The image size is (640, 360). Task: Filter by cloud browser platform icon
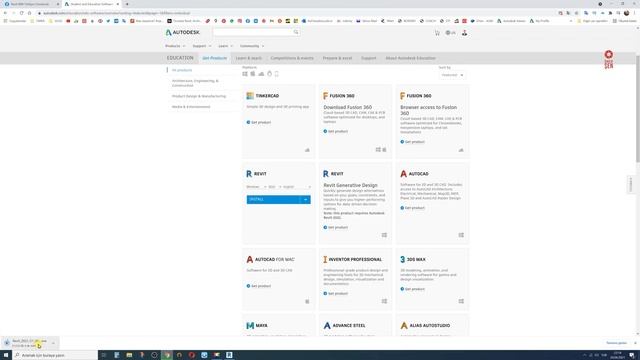click(x=261, y=74)
